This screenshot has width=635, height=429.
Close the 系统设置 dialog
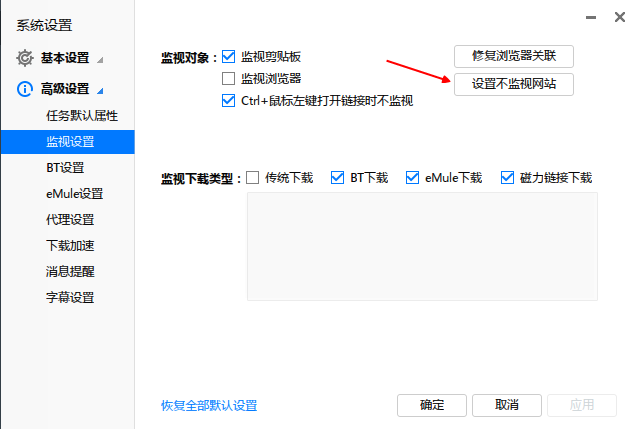click(620, 17)
